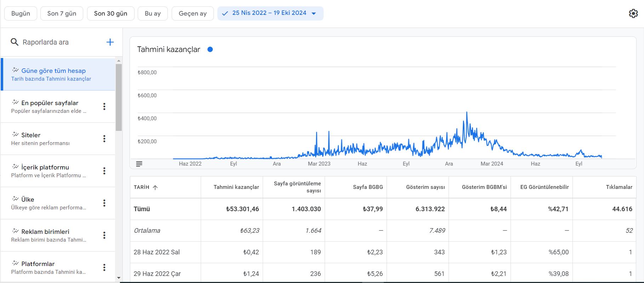This screenshot has width=644, height=283.
Task: Choose the Son 30 gün date chip
Action: (x=110, y=13)
